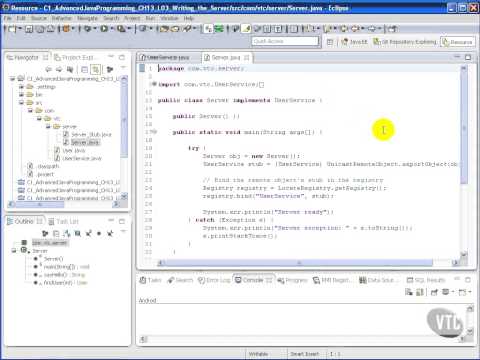Open the Refactor menu
Screen dimensions: 480x360
[61, 18]
